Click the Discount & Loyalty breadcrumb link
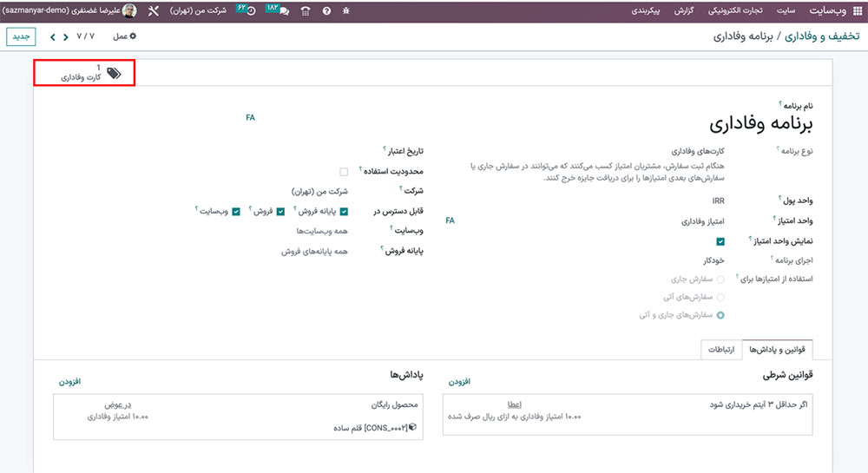Screen dimensions: 868x473 coord(822,37)
